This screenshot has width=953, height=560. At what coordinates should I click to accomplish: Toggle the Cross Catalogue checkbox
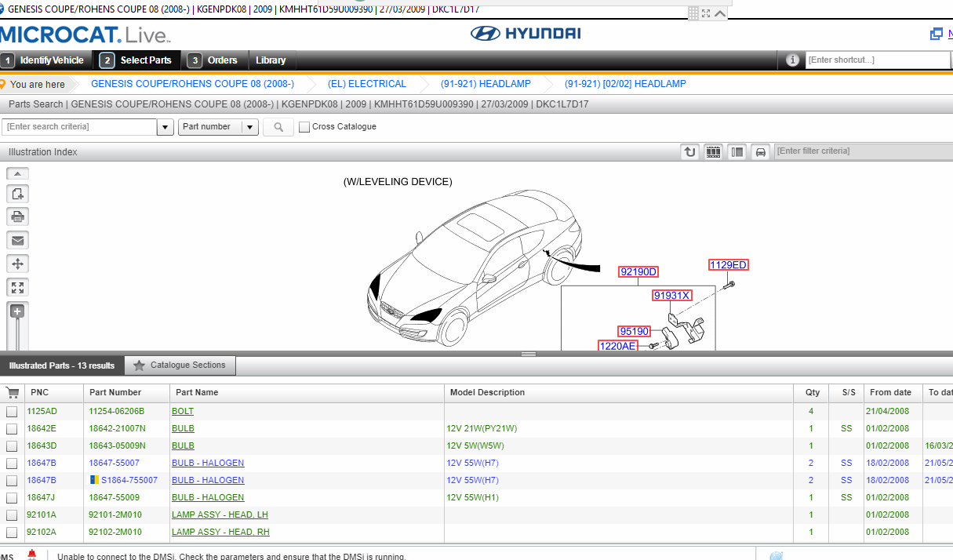pyautogui.click(x=304, y=127)
